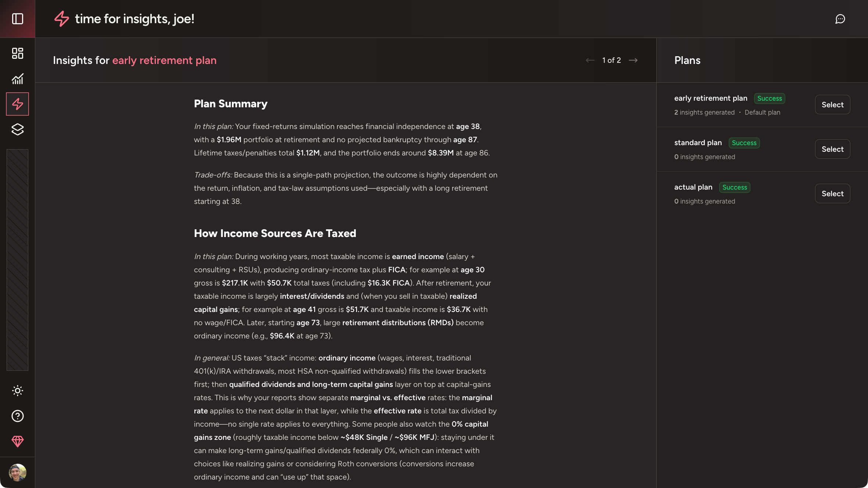Image resolution: width=868 pixels, height=488 pixels.
Task: Open the help question mark
Action: coord(17,416)
